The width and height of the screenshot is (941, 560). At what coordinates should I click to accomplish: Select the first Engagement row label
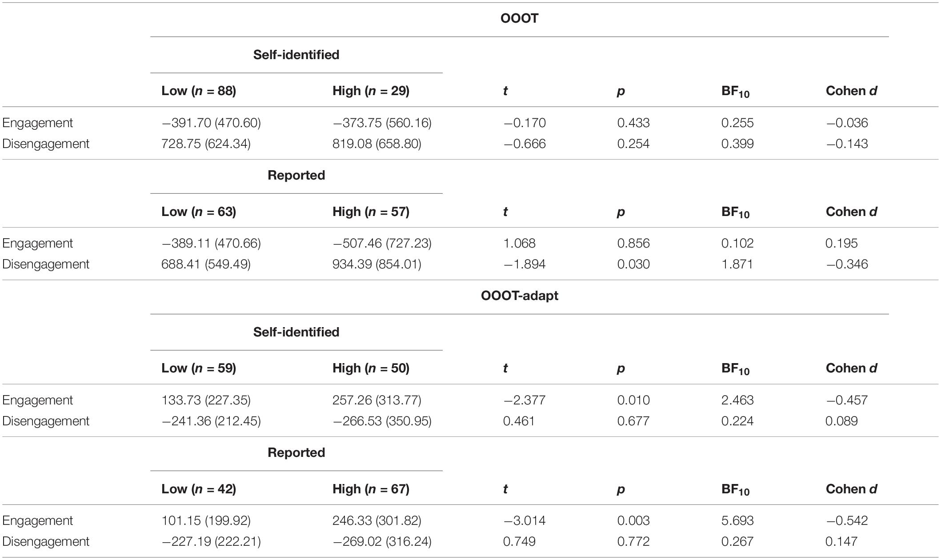click(37, 123)
